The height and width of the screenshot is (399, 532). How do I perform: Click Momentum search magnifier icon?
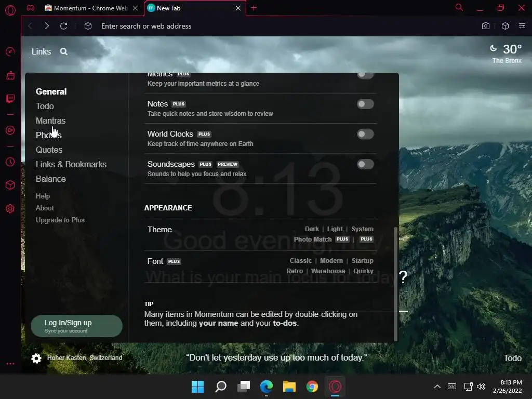tap(64, 51)
